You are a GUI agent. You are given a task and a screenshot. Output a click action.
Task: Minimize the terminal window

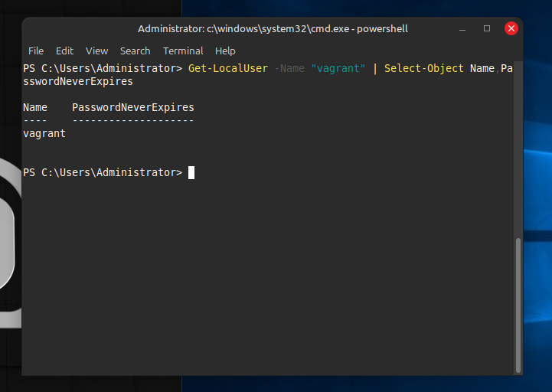[x=462, y=28]
